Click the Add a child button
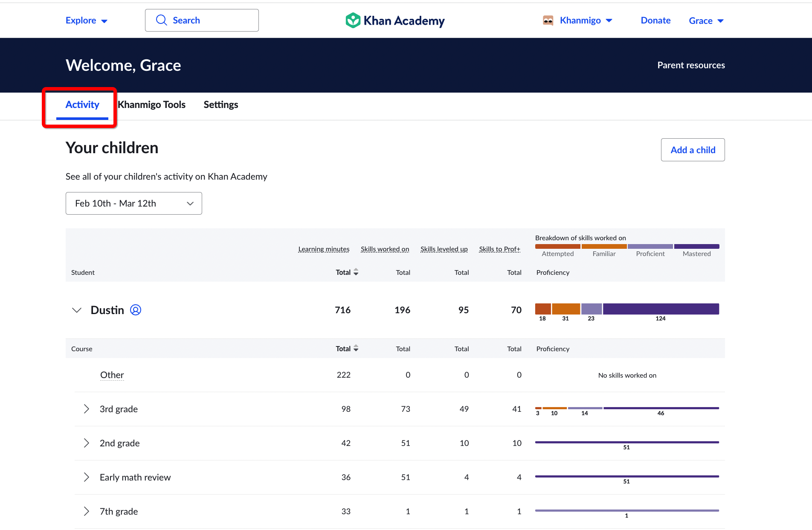The image size is (812, 530). click(x=693, y=150)
